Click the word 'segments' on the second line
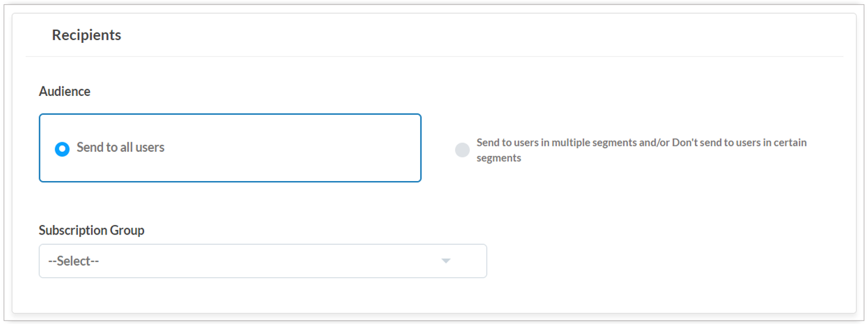 click(499, 158)
